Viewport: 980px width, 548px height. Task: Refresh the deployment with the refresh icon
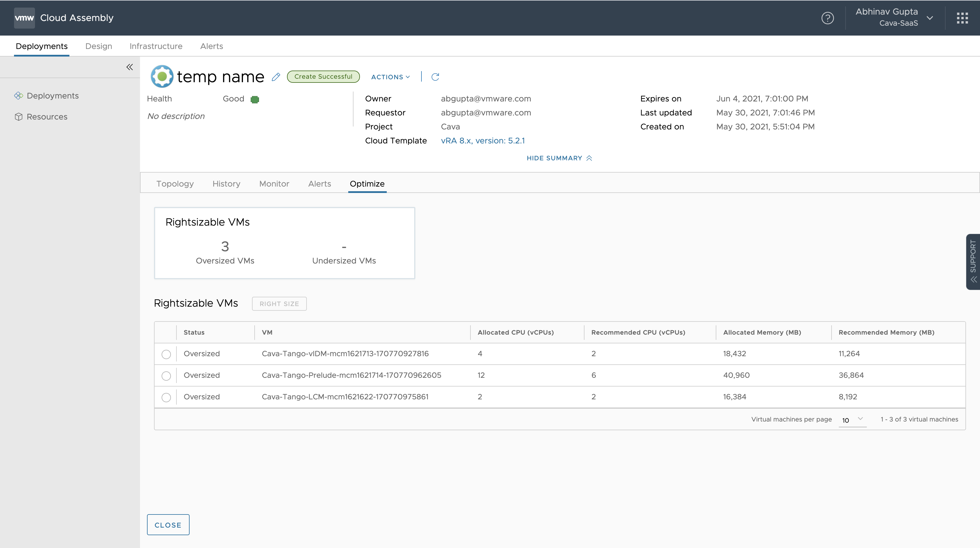pos(435,77)
